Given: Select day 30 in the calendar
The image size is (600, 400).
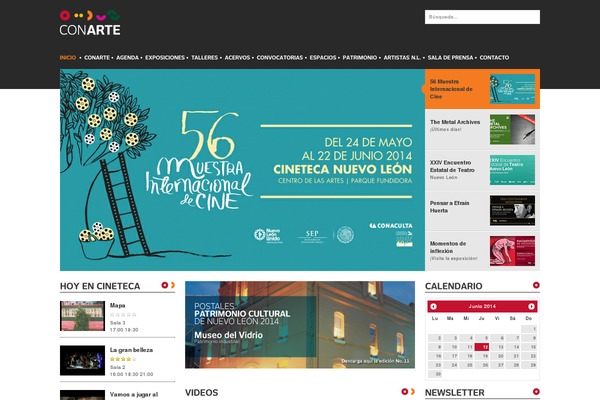Looking at the screenshot, I should pos(435,374).
